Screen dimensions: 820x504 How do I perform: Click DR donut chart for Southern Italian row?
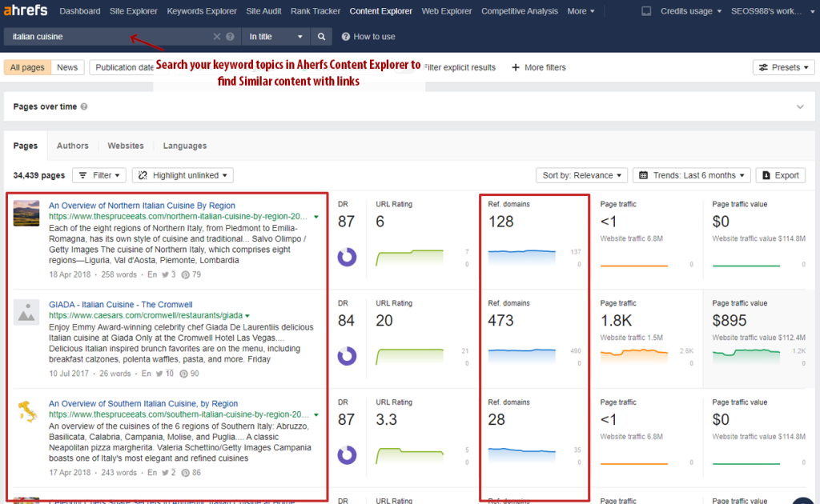pos(347,455)
